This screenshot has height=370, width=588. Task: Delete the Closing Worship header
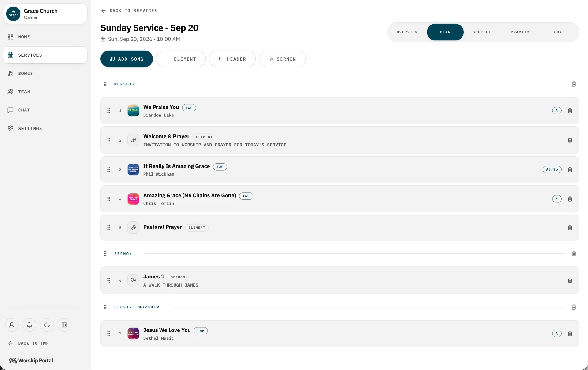tap(574, 307)
